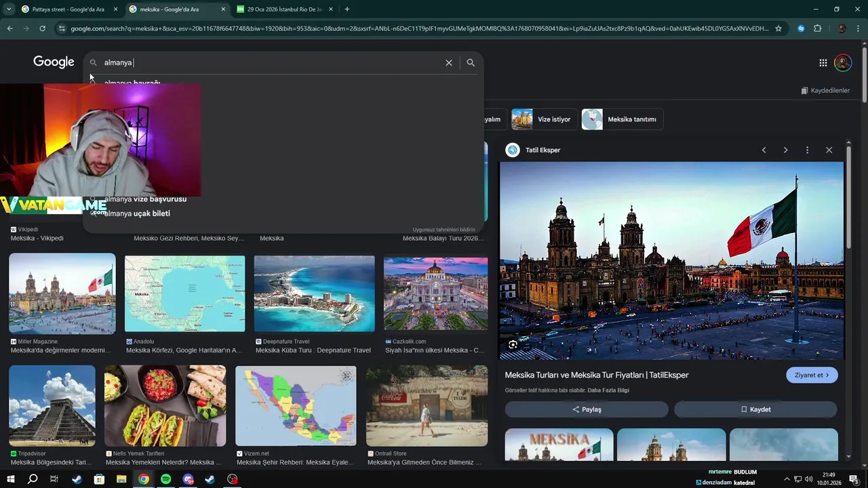868x488 pixels.
Task: Bookmark this page with the star icon
Action: tap(778, 28)
